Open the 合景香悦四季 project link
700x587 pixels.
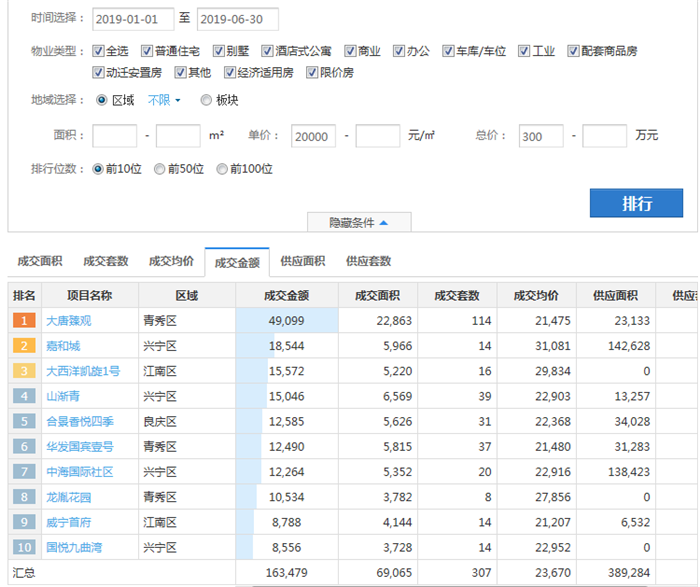pyautogui.click(x=80, y=421)
